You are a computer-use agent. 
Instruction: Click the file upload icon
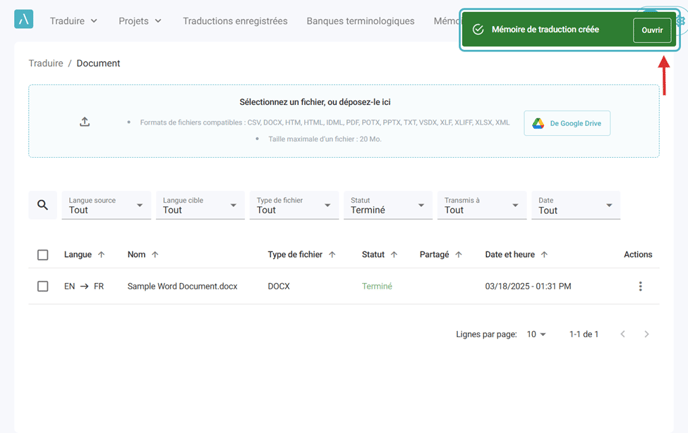85,122
